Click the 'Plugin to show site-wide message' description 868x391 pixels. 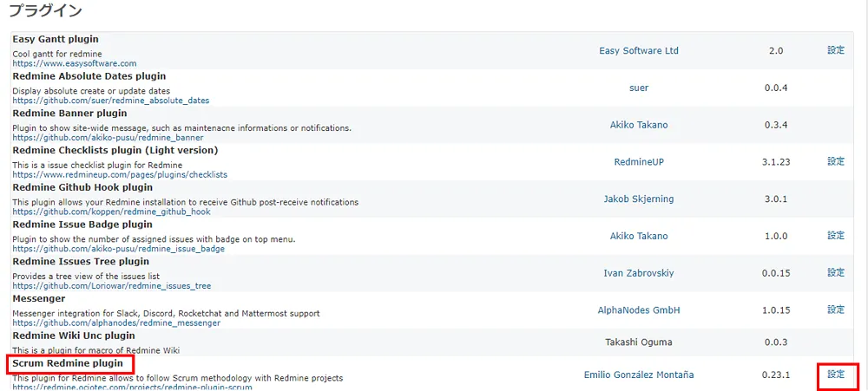coord(182,128)
